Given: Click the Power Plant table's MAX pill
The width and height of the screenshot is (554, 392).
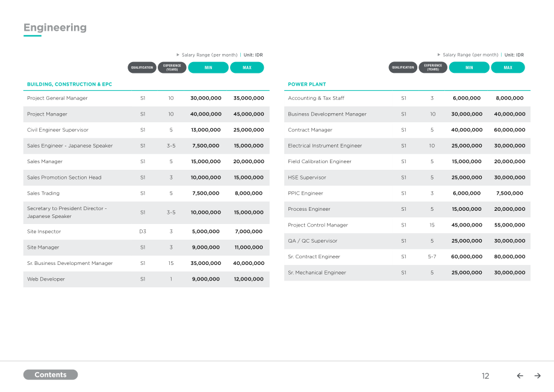Looking at the screenshot, I should click(x=508, y=67).
